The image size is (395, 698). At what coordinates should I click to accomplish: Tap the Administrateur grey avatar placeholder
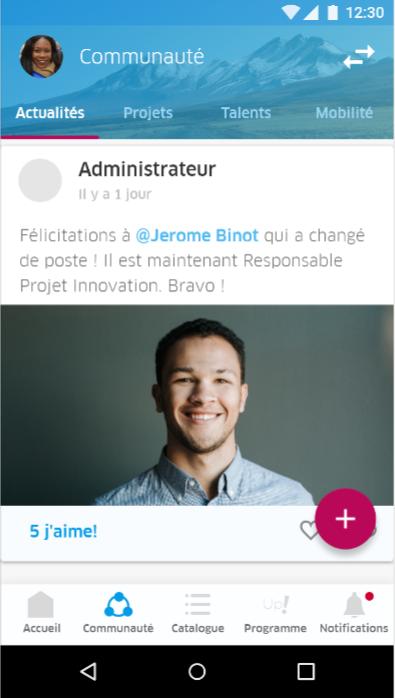pos(40,180)
